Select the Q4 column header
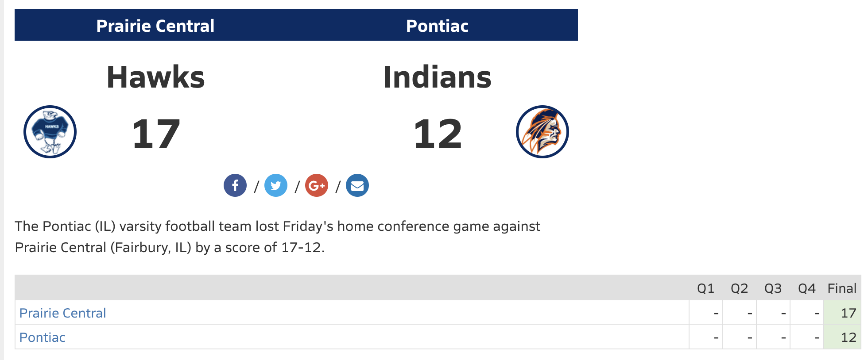The image size is (868, 360). [807, 288]
